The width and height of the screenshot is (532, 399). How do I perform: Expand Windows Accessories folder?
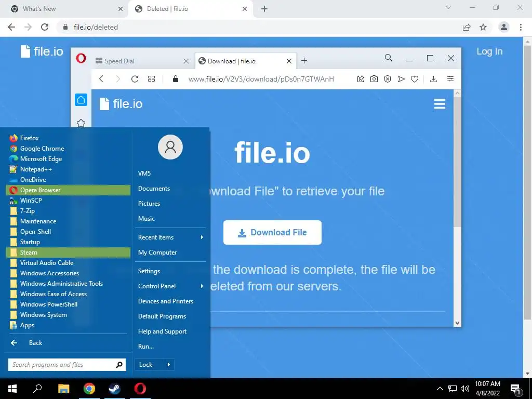[68, 273]
